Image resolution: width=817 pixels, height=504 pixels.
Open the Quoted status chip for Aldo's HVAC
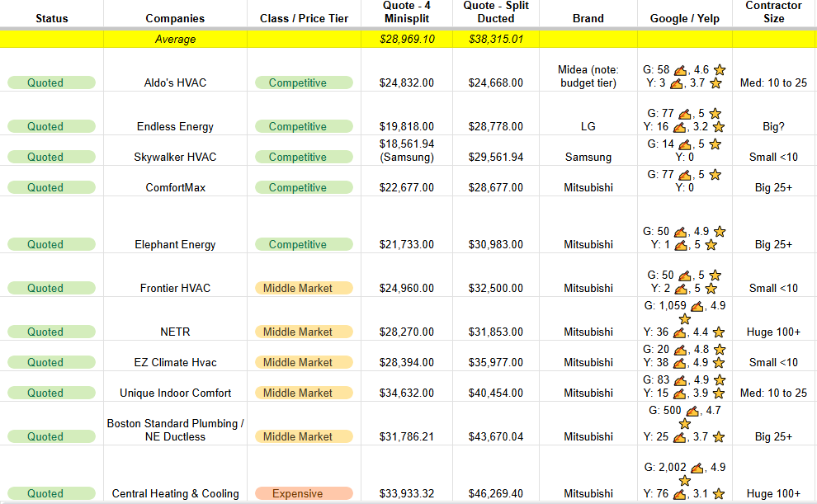[x=52, y=82]
